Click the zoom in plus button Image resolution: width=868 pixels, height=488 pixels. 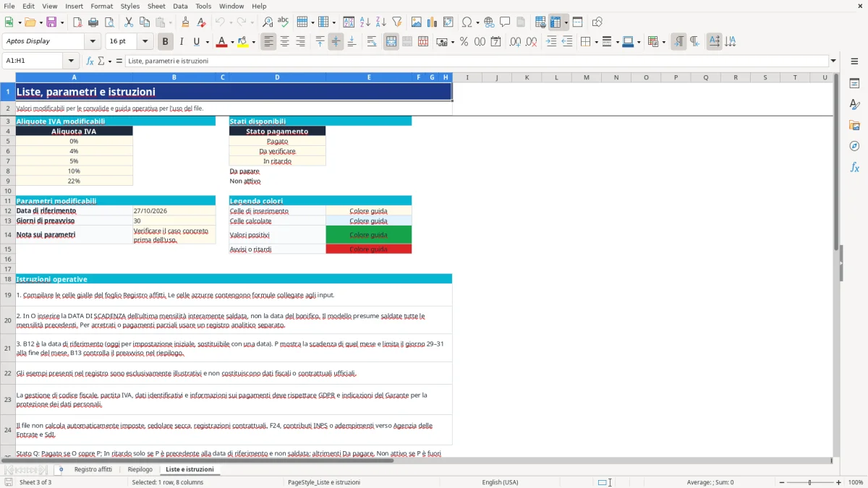pos(839,482)
